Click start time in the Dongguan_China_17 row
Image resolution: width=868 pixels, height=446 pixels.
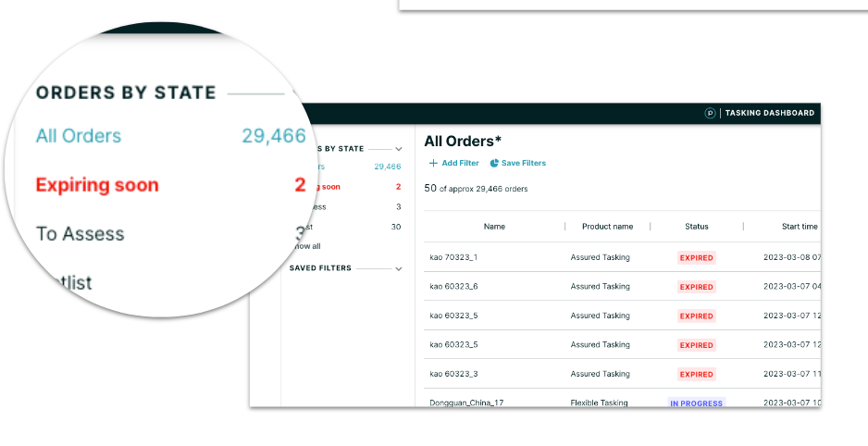coord(791,403)
